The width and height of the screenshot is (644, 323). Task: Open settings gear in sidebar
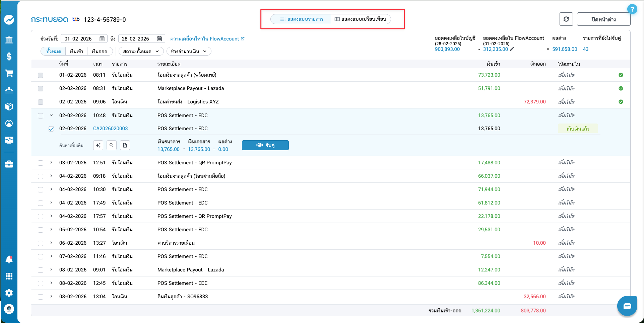pos(9,293)
